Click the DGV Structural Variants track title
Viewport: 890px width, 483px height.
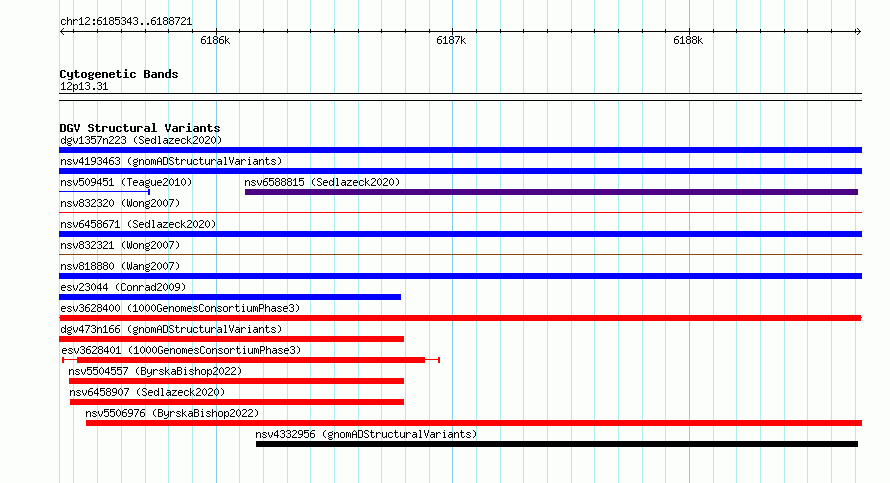[140, 128]
